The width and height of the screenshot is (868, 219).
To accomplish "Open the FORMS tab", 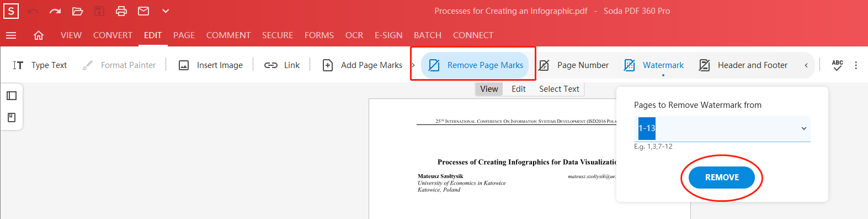I will pyautogui.click(x=319, y=35).
